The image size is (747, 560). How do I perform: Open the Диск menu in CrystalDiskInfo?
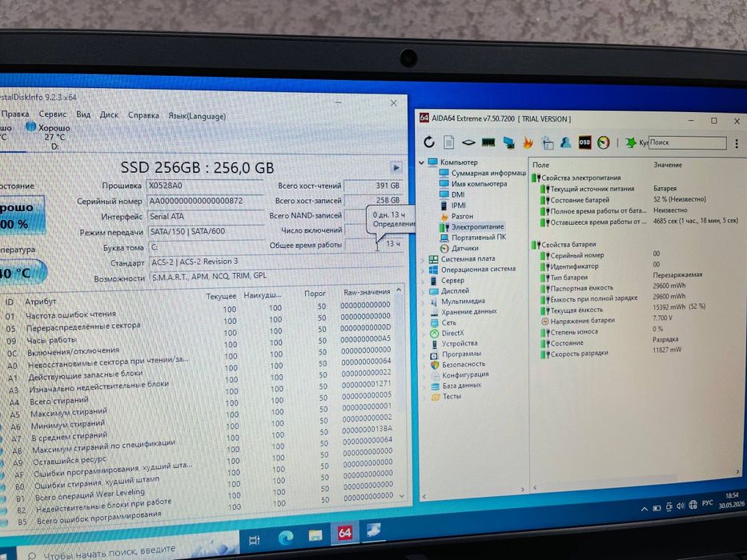(x=109, y=114)
